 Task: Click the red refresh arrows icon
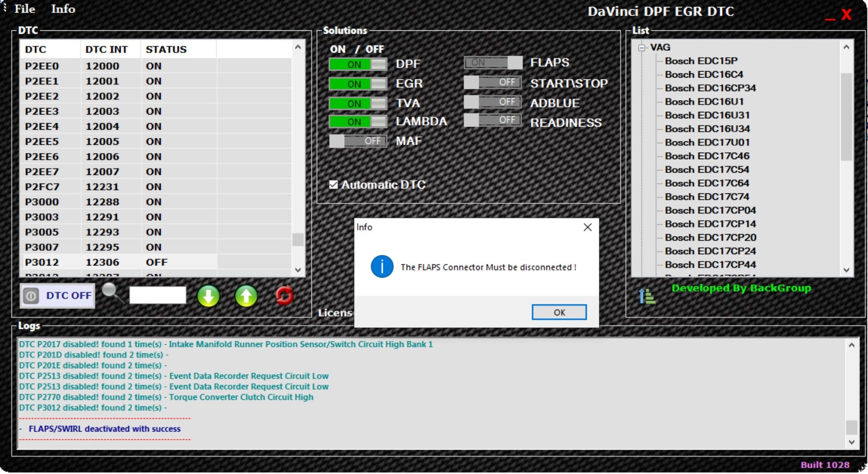tap(284, 295)
